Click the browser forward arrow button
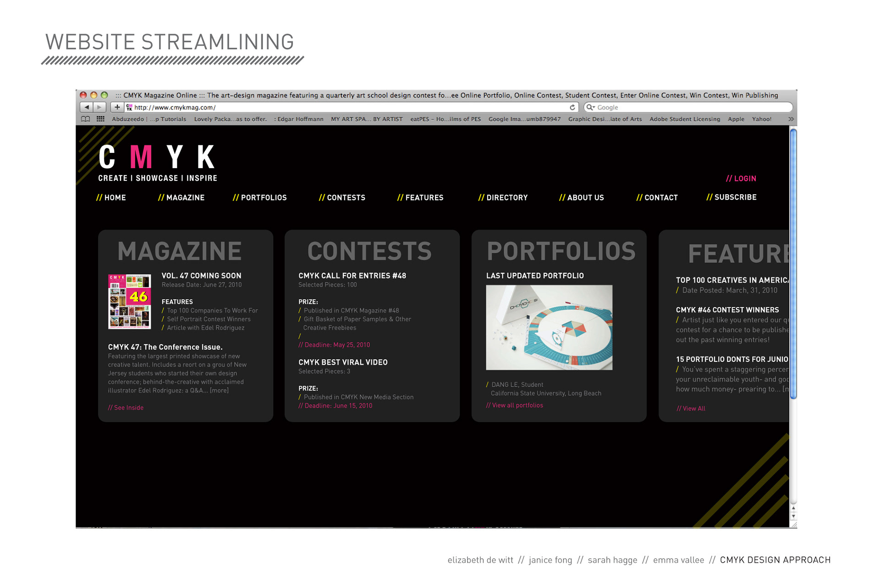Image resolution: width=880 pixels, height=588 pixels. [99, 108]
